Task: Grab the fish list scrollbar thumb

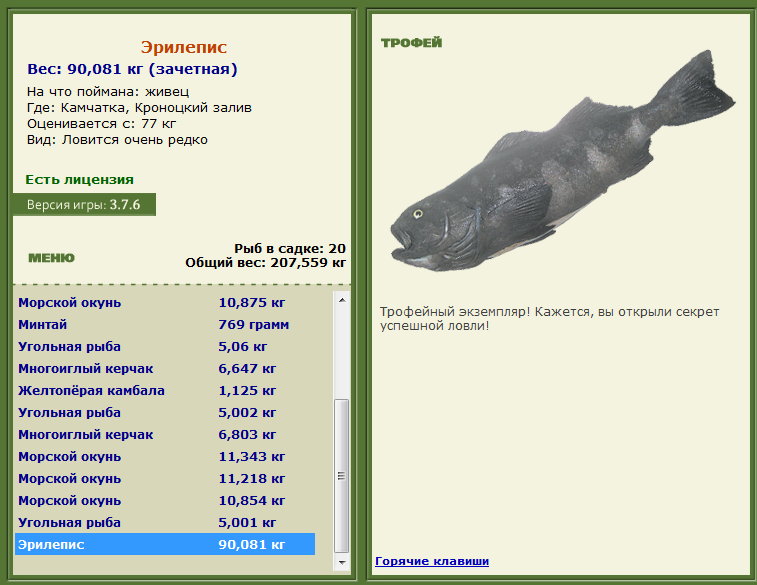Action: pos(342,476)
